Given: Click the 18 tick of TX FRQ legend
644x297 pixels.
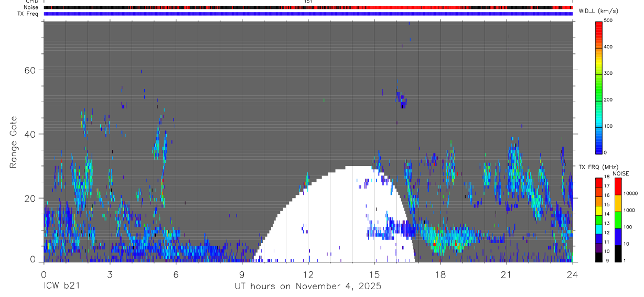Looking at the screenshot, I should (x=607, y=177).
